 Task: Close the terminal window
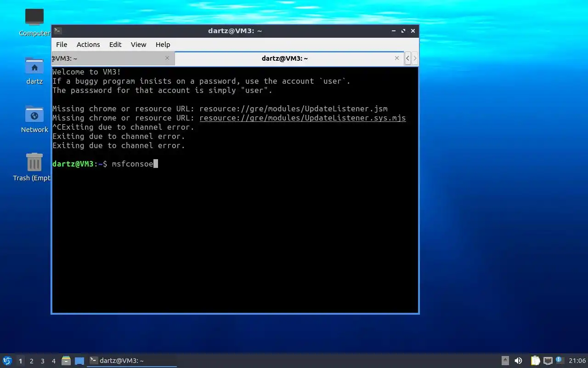(x=413, y=31)
